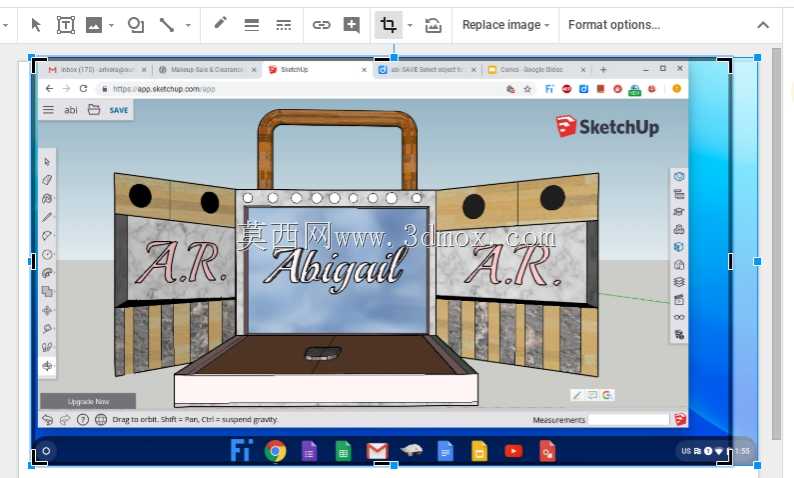Add a comment using the toolbar icon
Screen dimensions: 794x478
pyautogui.click(x=351, y=25)
